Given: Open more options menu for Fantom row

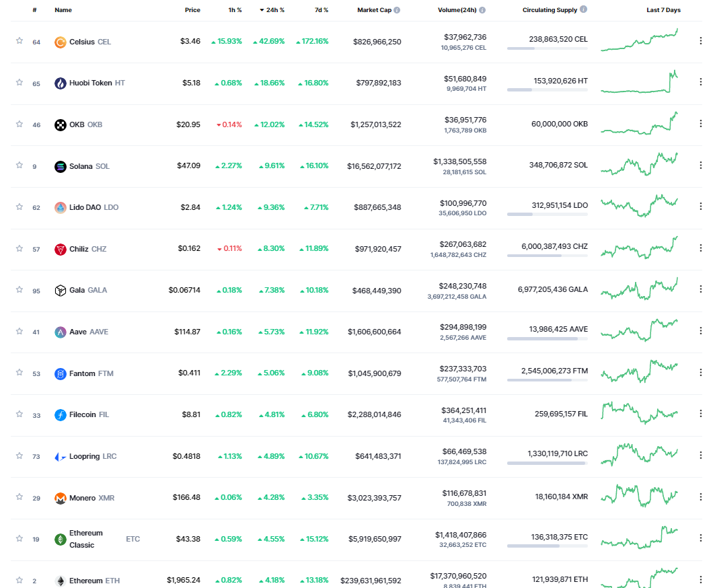Looking at the screenshot, I should coord(700,373).
